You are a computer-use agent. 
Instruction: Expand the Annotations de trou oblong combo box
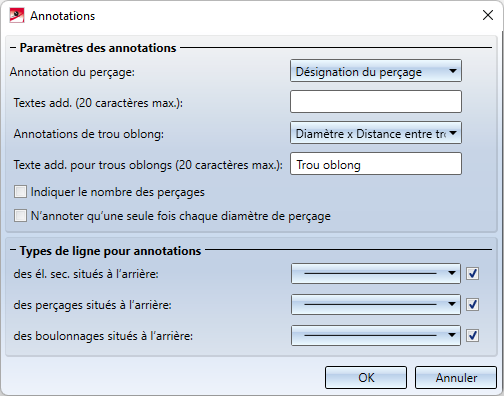click(x=376, y=133)
